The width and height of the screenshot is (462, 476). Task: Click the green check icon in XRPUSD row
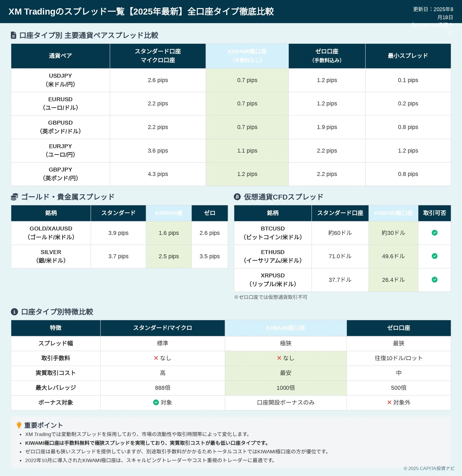pos(434,279)
